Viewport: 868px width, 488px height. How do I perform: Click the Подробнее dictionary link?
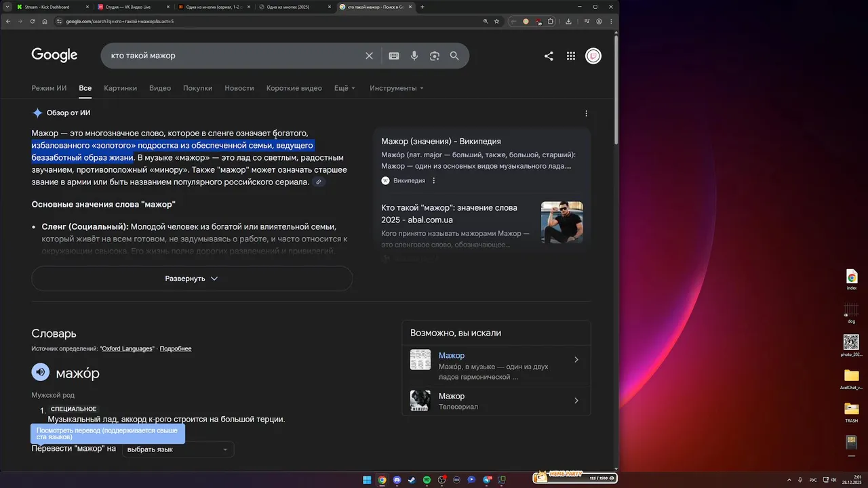(x=176, y=349)
